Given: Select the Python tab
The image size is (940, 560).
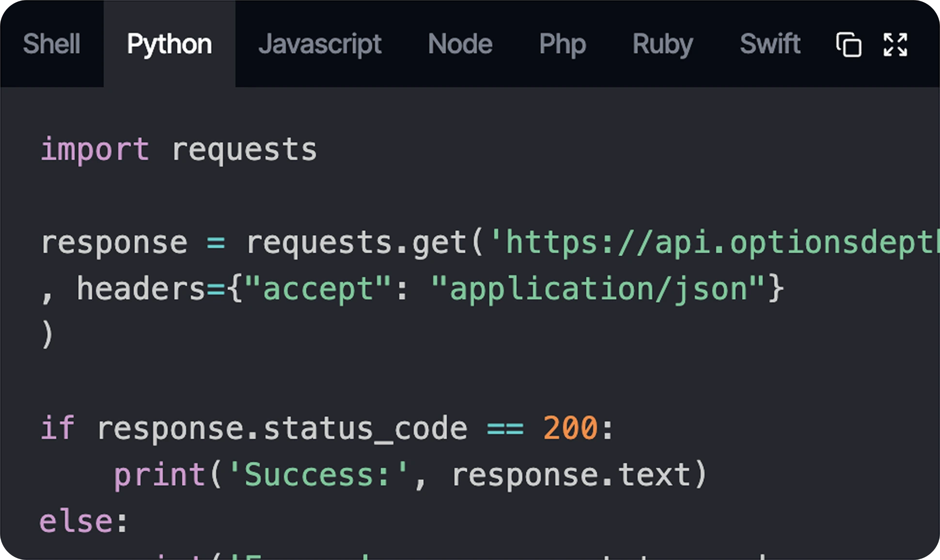Looking at the screenshot, I should click(169, 44).
